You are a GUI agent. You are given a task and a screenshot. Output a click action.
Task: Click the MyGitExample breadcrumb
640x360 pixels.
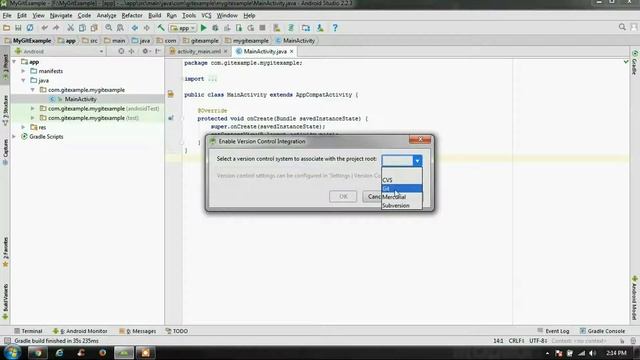pyautogui.click(x=28, y=40)
